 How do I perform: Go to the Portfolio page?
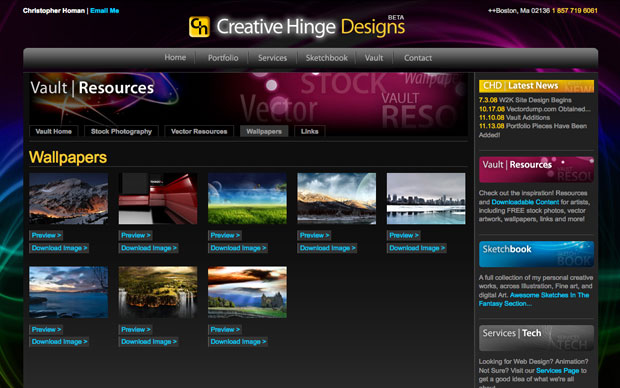[223, 58]
